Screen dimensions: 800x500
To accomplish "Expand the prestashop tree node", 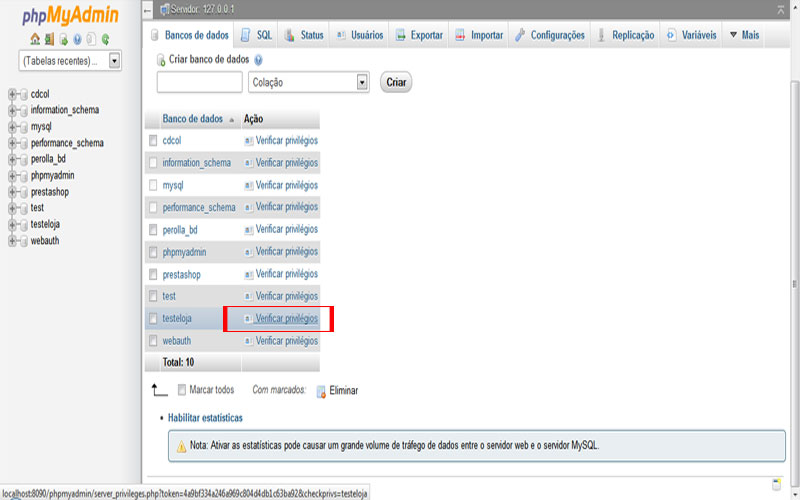I will (12, 192).
